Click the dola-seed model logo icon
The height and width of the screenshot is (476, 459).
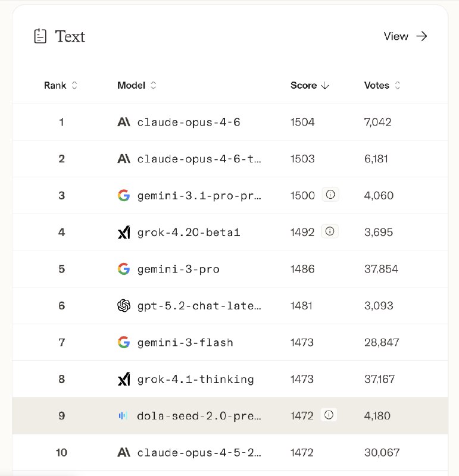point(123,416)
